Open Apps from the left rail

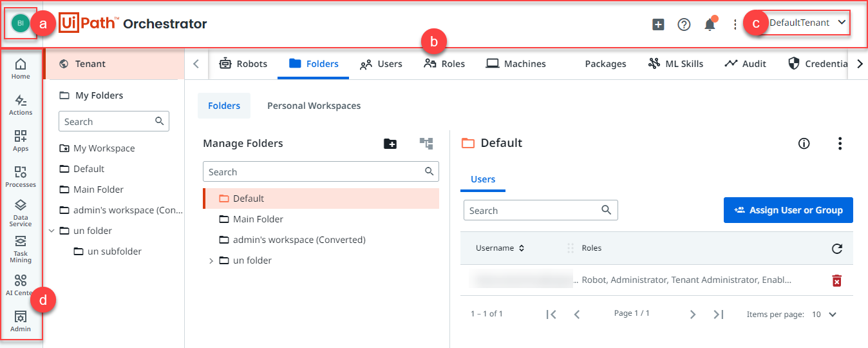click(x=21, y=141)
